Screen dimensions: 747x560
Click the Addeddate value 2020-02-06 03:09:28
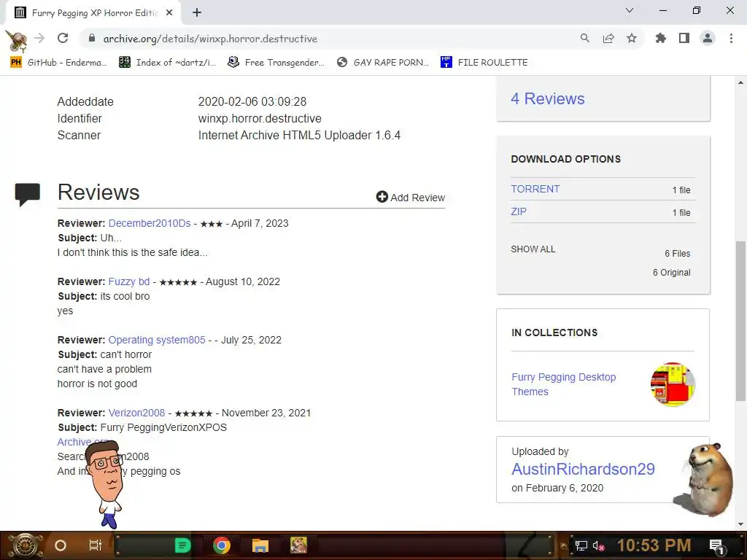point(252,101)
